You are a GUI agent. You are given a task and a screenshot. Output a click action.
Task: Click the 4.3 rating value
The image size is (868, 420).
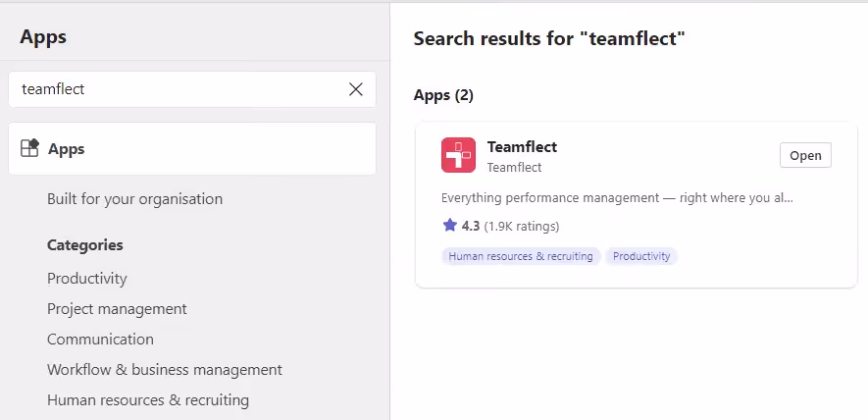[x=471, y=226]
